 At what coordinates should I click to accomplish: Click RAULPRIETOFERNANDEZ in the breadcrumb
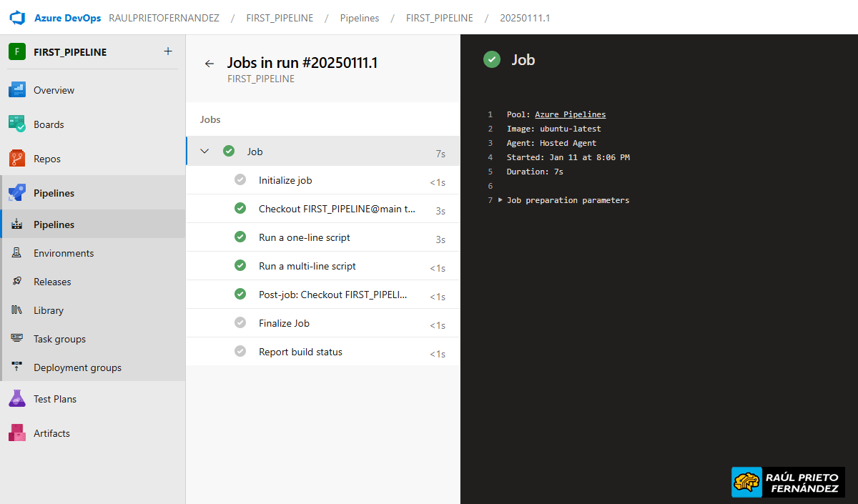[x=164, y=18]
